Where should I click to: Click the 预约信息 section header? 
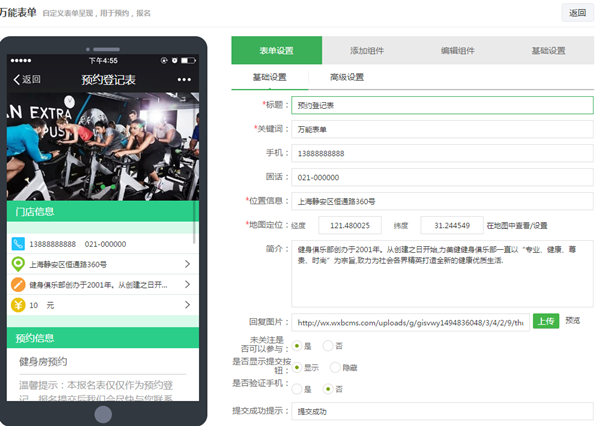pos(103,338)
